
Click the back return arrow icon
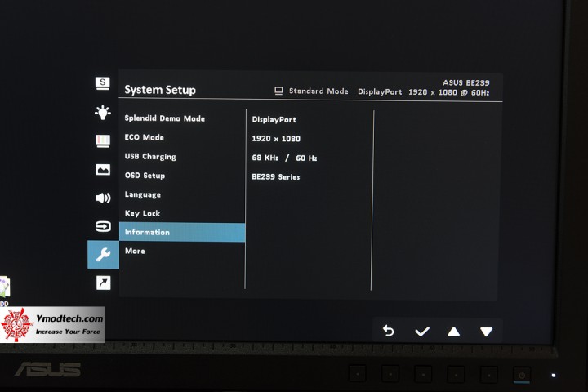tap(389, 331)
